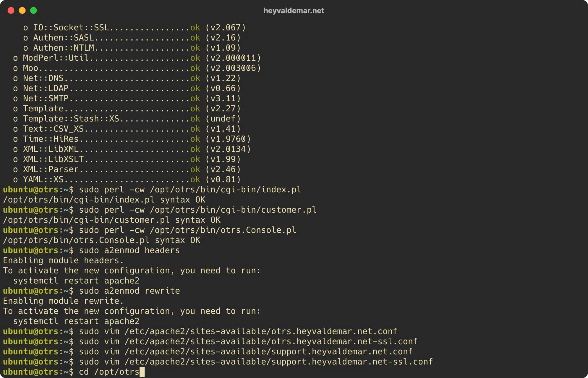Click 'Enabling module headers.' output

pos(63,260)
